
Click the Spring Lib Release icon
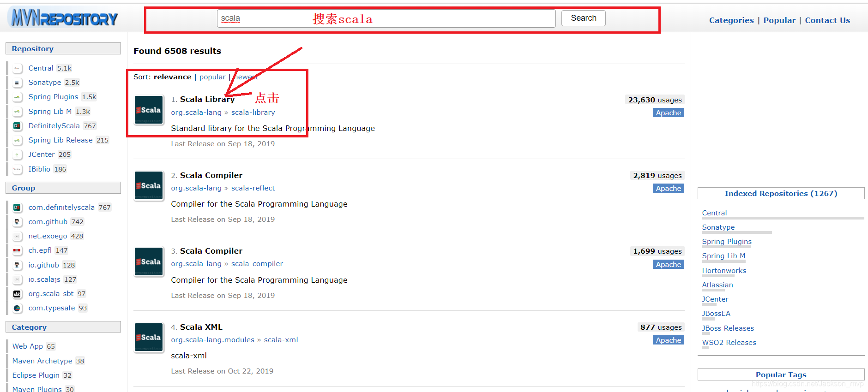tap(17, 140)
